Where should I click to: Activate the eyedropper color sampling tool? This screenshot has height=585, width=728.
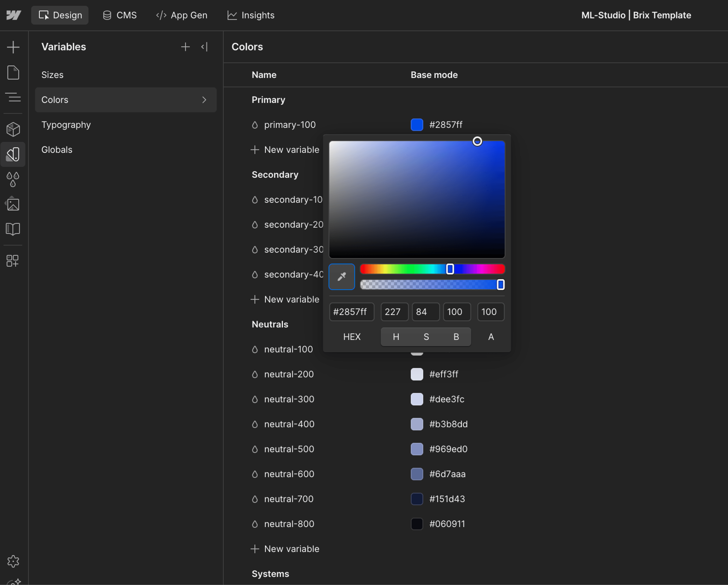tap(342, 277)
